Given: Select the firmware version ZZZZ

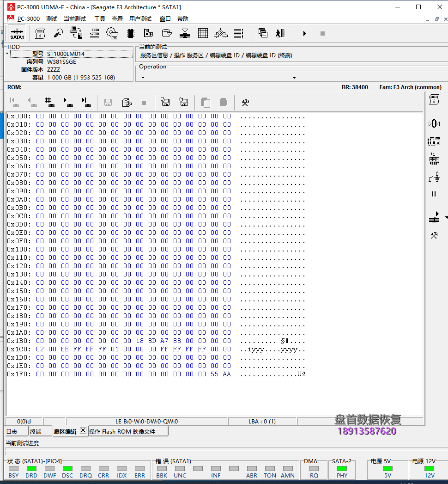Looking at the screenshot, I should 54,70.
